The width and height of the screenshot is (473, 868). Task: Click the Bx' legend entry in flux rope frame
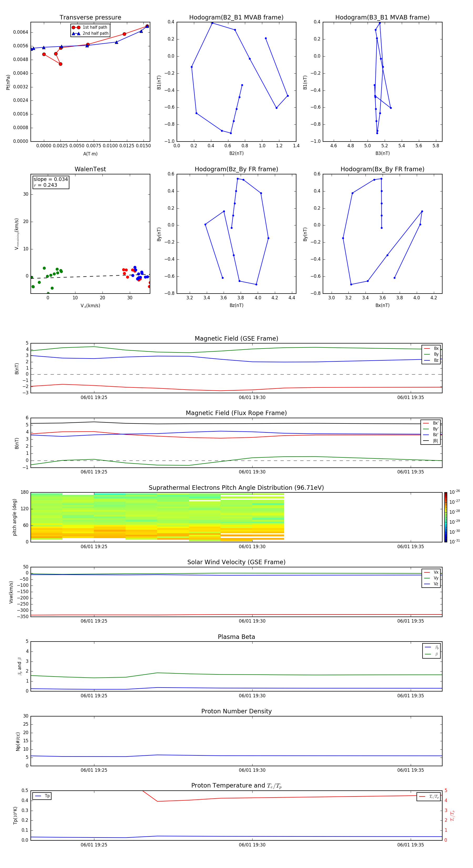431,423
